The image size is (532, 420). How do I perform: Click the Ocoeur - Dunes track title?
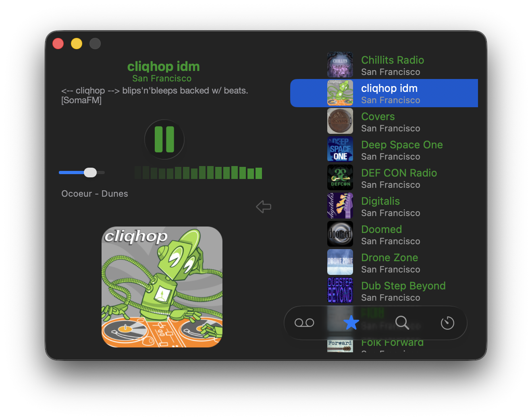click(x=95, y=194)
